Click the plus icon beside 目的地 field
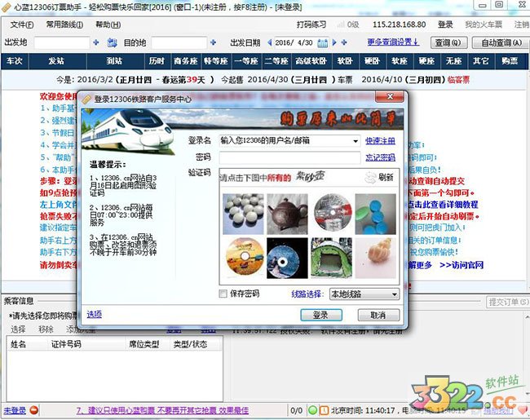Viewport: 530px width, 420px height. 213,42
